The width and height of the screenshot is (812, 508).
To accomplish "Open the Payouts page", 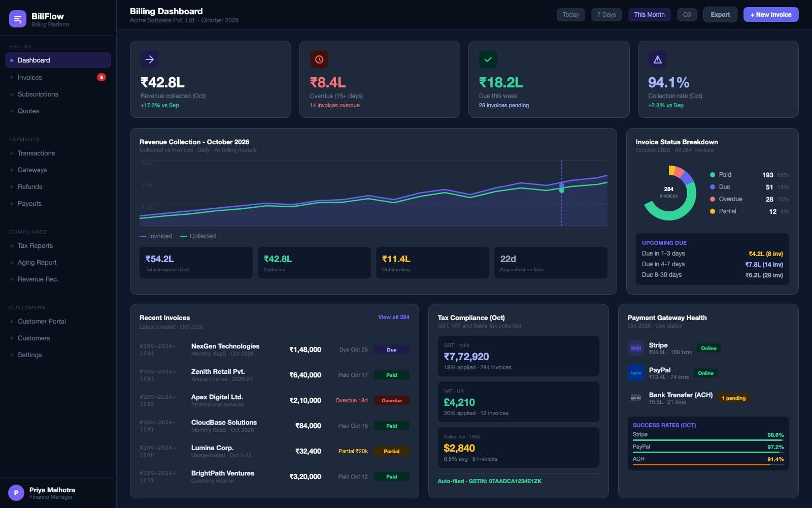I will pyautogui.click(x=58, y=203).
